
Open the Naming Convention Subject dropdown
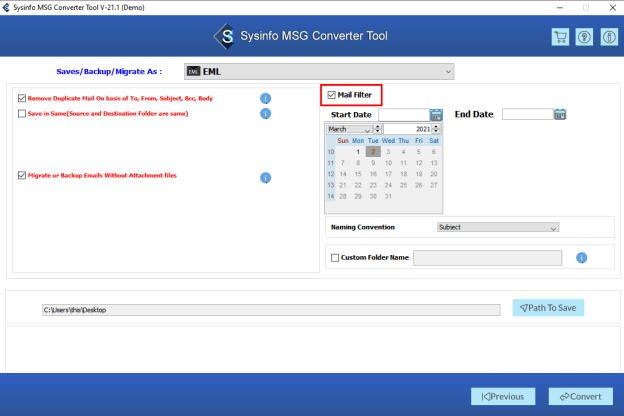click(498, 227)
